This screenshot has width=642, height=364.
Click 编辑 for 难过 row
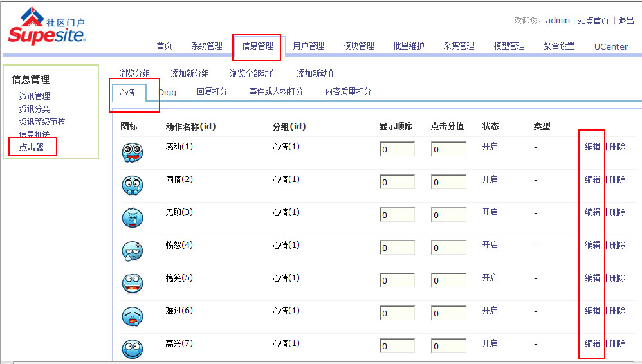pos(592,311)
